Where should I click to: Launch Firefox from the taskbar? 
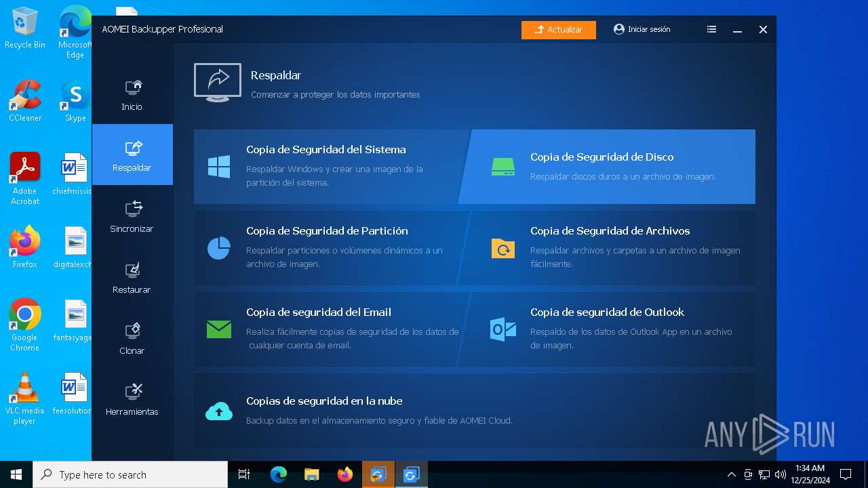(345, 474)
